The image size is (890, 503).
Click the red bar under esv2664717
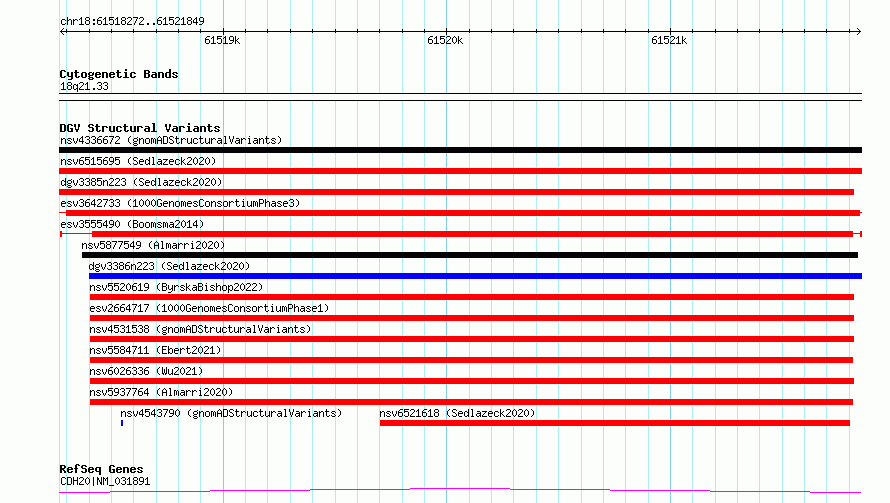click(472, 318)
